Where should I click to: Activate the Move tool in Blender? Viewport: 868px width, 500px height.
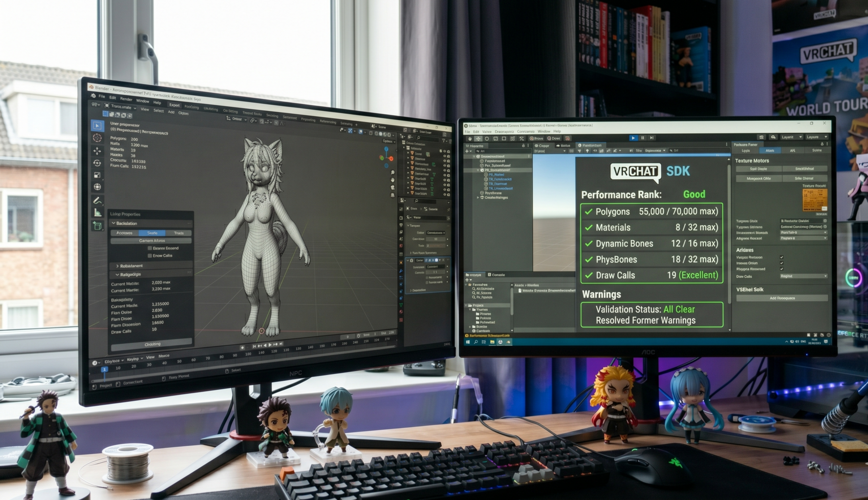[x=97, y=151]
